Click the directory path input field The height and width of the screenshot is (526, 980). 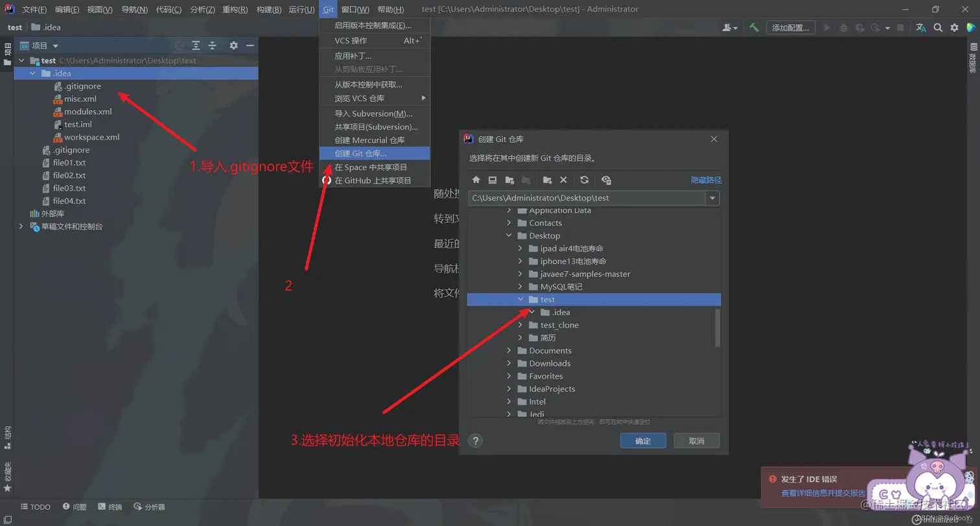pos(588,198)
